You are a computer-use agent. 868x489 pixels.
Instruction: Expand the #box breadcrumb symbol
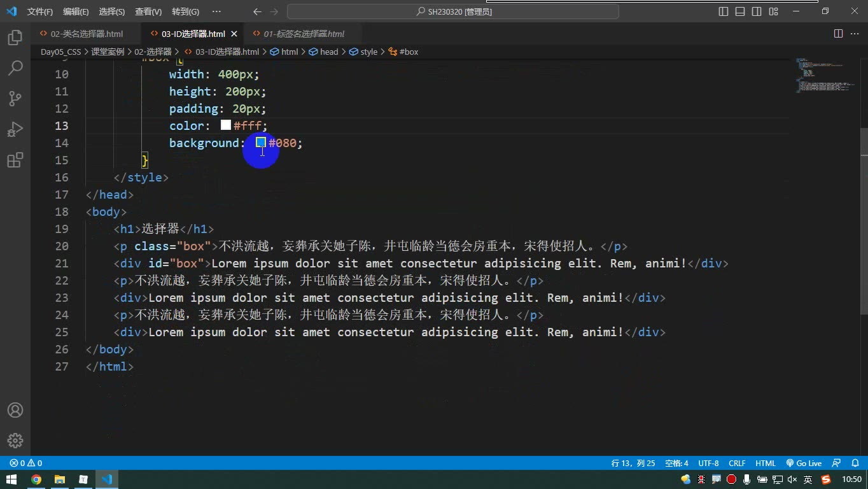point(403,52)
